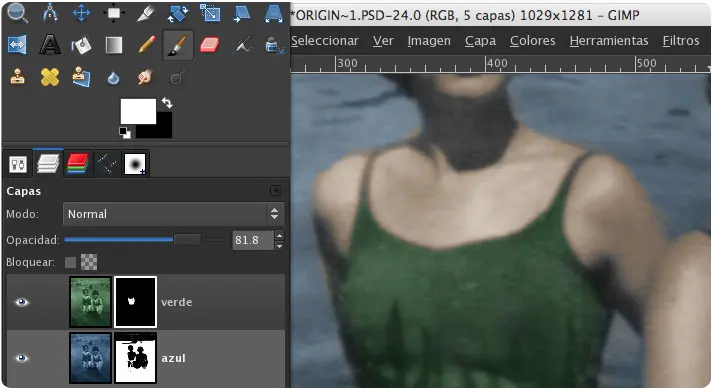Select the Pencil tool
This screenshot has width=714, height=390.
pos(146,45)
